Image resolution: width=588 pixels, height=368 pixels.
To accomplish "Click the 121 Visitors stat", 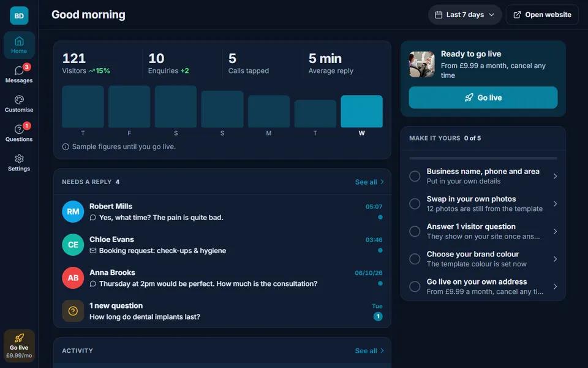I will tap(86, 63).
